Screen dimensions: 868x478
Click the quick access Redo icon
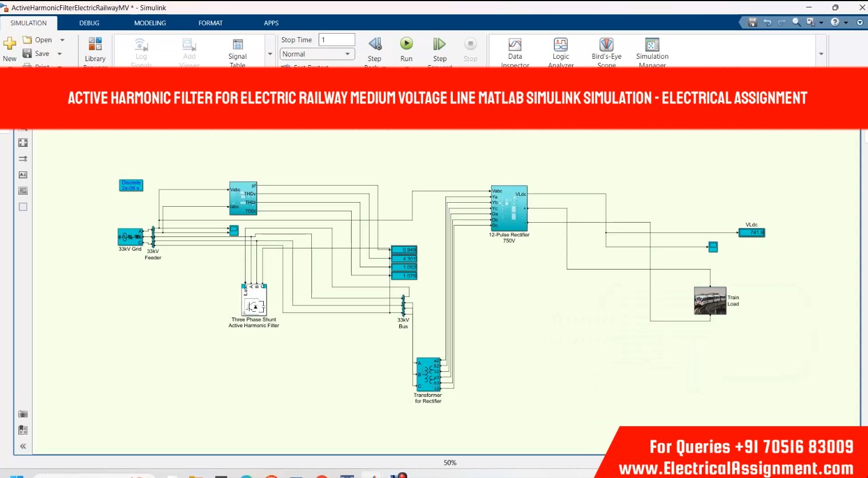point(782,22)
